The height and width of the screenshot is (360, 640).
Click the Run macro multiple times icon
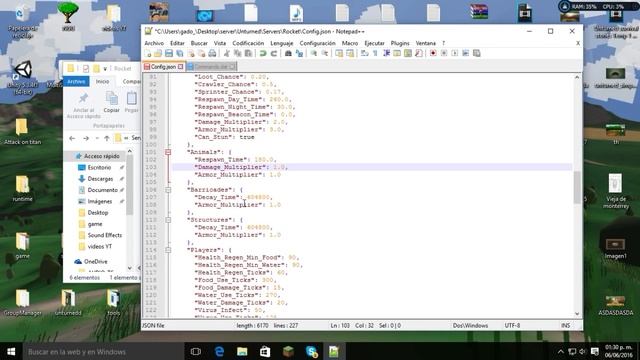466,53
